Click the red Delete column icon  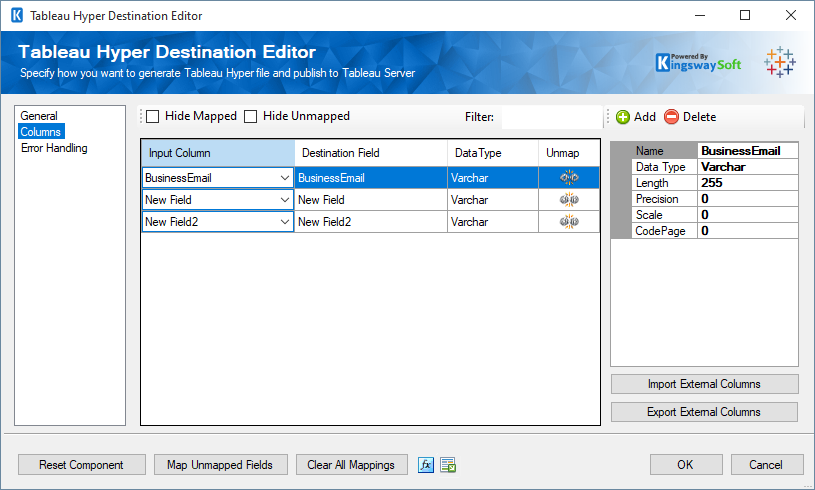[671, 117]
